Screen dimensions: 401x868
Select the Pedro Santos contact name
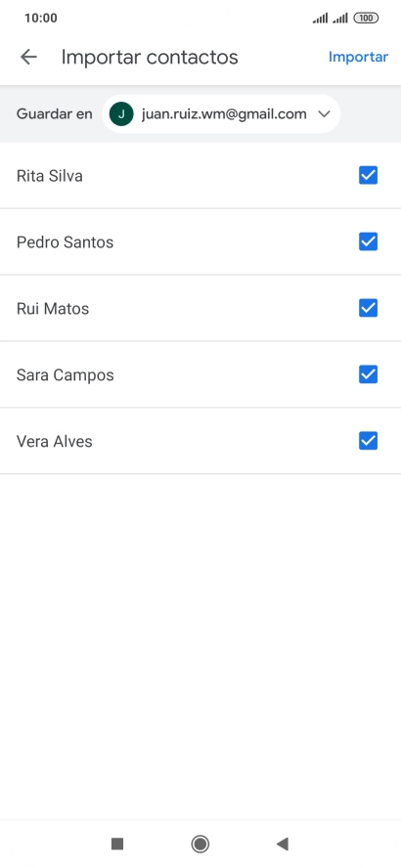click(65, 242)
